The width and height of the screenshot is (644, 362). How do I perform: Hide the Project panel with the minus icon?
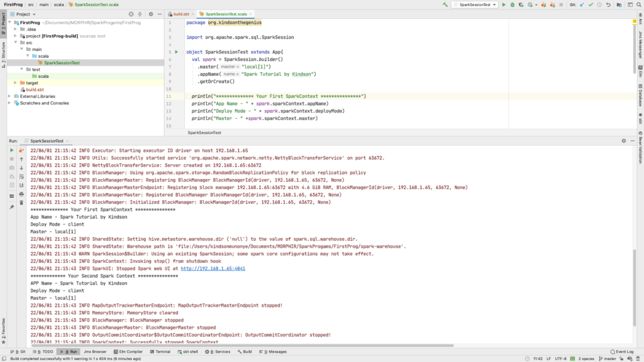[x=159, y=14]
